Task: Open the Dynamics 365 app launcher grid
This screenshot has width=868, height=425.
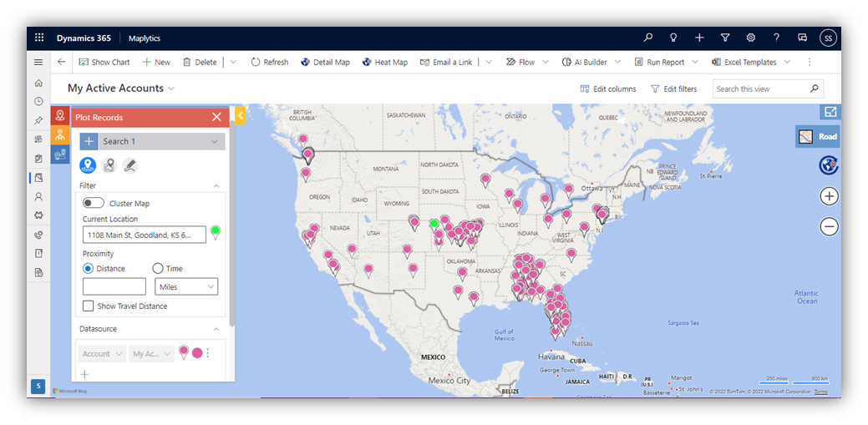Action: (x=39, y=38)
